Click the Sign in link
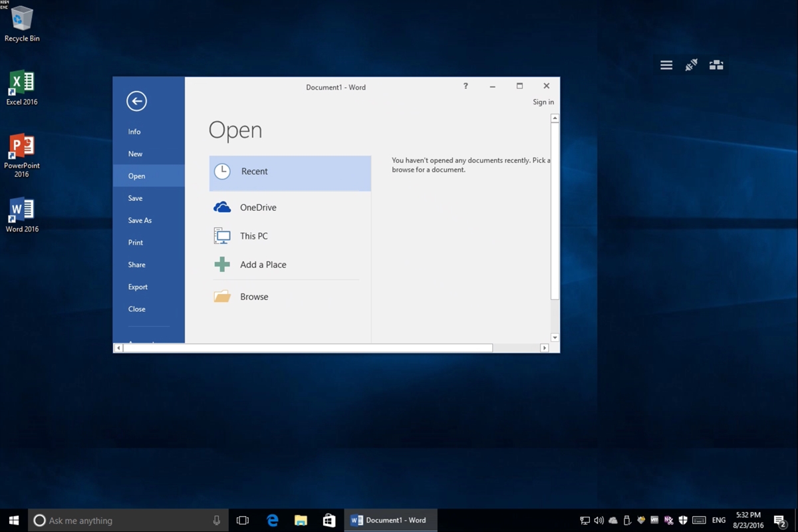 (x=543, y=102)
